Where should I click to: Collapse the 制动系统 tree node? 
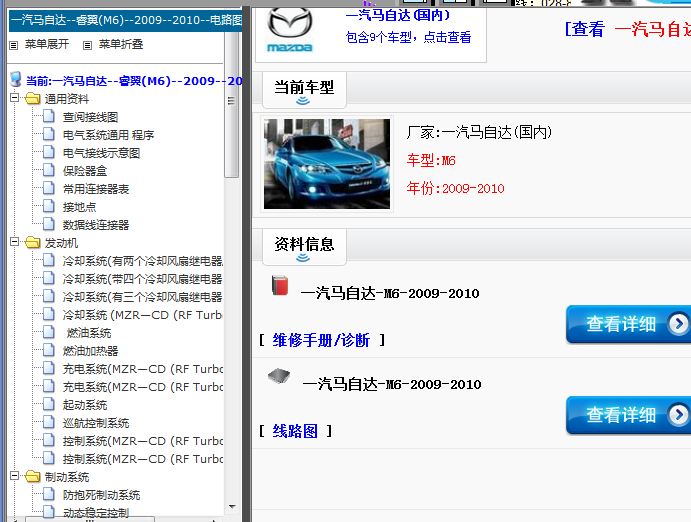point(15,475)
